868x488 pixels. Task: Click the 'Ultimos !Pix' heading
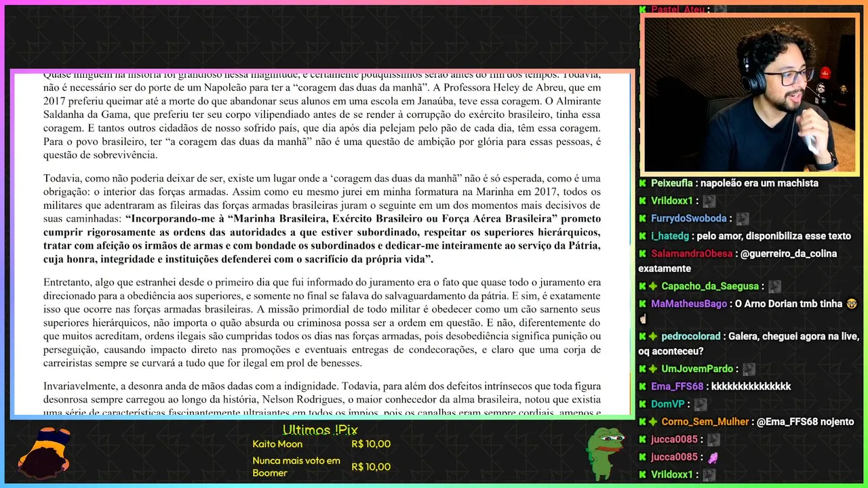320,430
